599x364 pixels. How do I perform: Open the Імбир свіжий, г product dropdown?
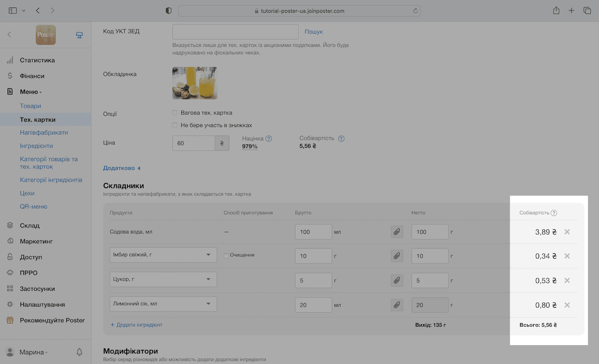coord(163,255)
